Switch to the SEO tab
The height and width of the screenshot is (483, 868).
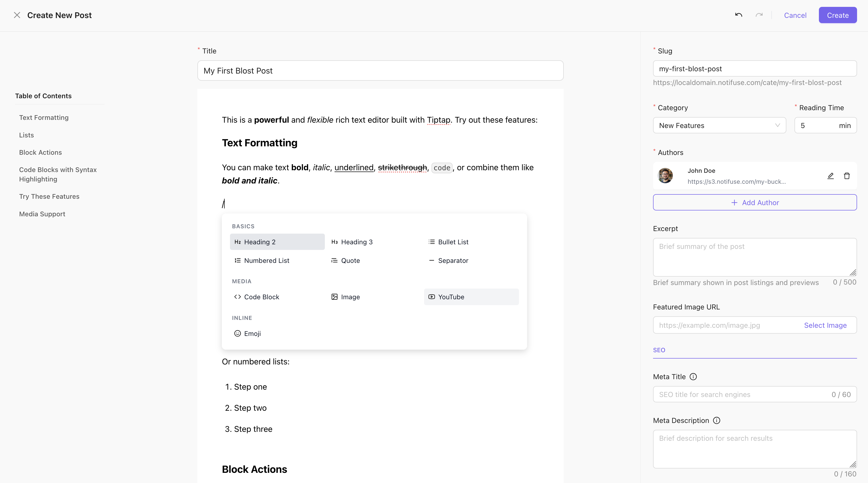tap(659, 350)
